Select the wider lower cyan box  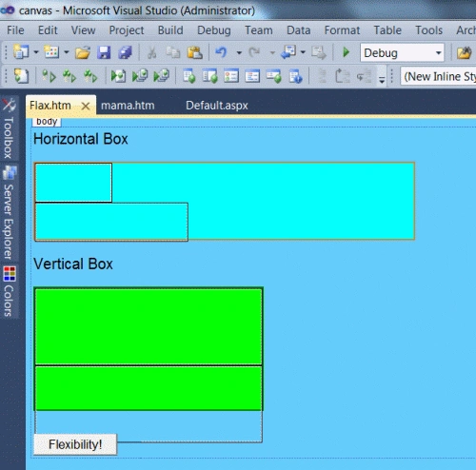111,222
